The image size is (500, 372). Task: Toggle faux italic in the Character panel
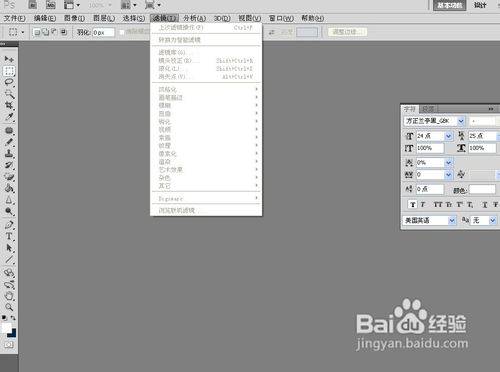pos(423,204)
